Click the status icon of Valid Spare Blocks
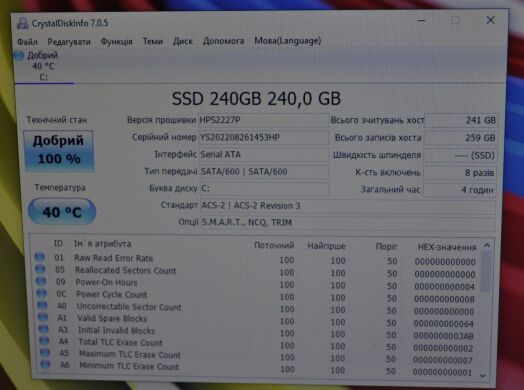 click(43, 317)
